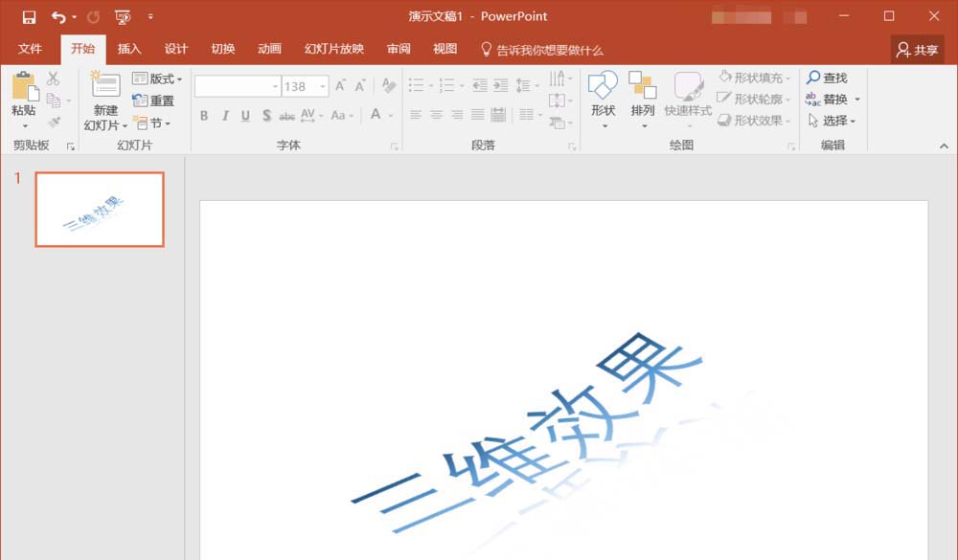Click the Decrease Indent icon

click(x=480, y=85)
